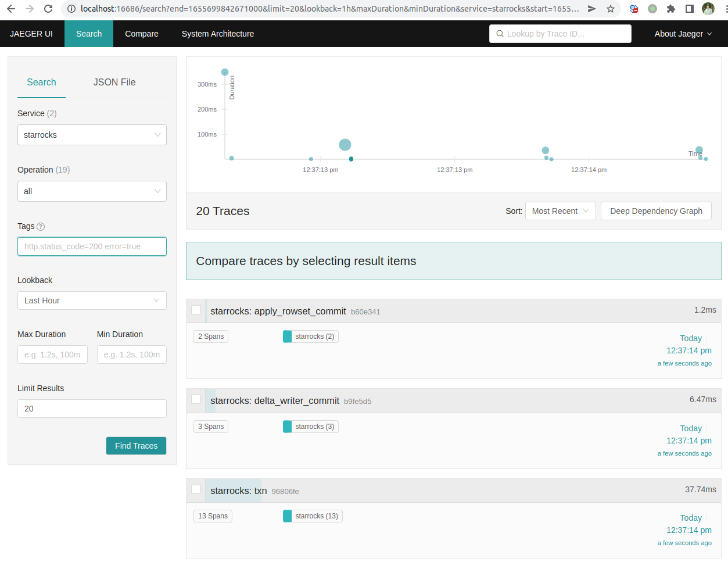
Task: Click the browser back arrow
Action: (11, 9)
